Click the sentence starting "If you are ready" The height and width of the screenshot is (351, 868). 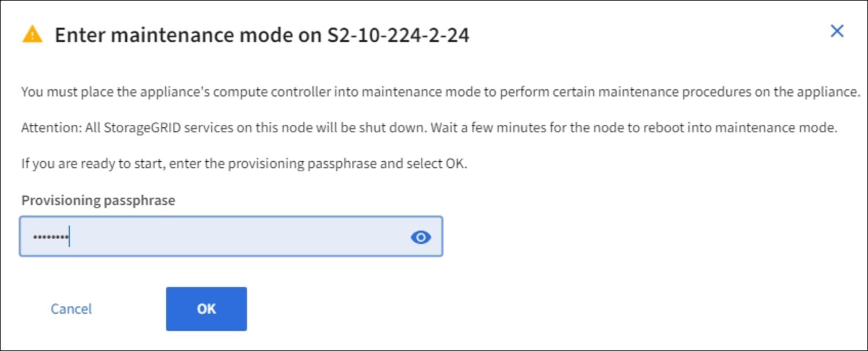(243, 165)
